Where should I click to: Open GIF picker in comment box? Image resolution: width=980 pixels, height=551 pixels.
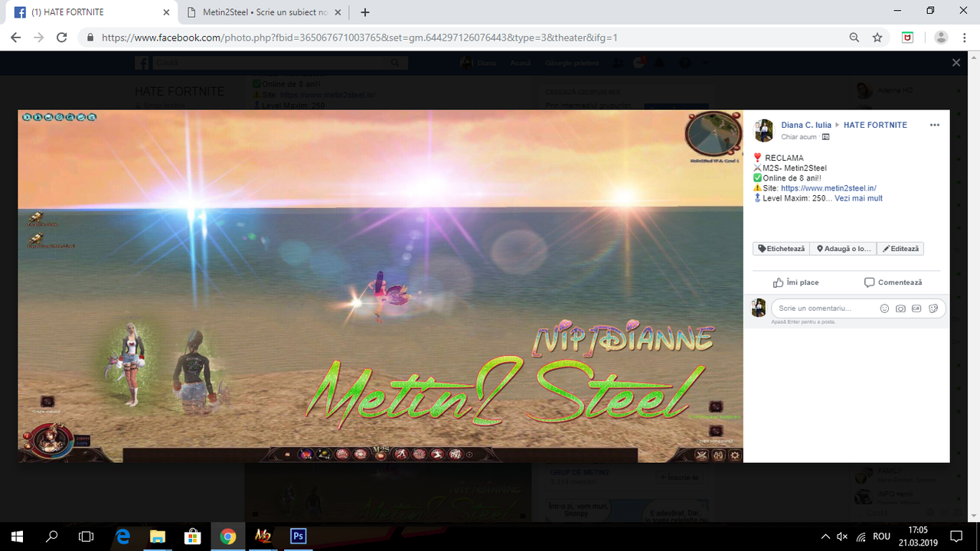tap(916, 308)
